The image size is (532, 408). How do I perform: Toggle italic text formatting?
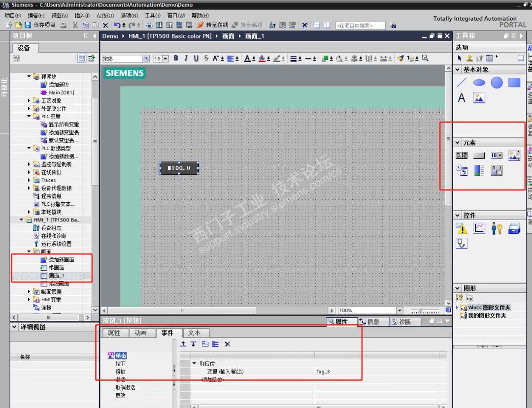tap(186, 58)
